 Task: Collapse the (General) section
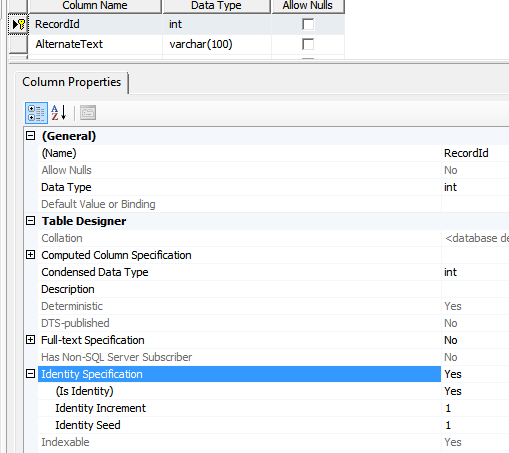coord(30,136)
